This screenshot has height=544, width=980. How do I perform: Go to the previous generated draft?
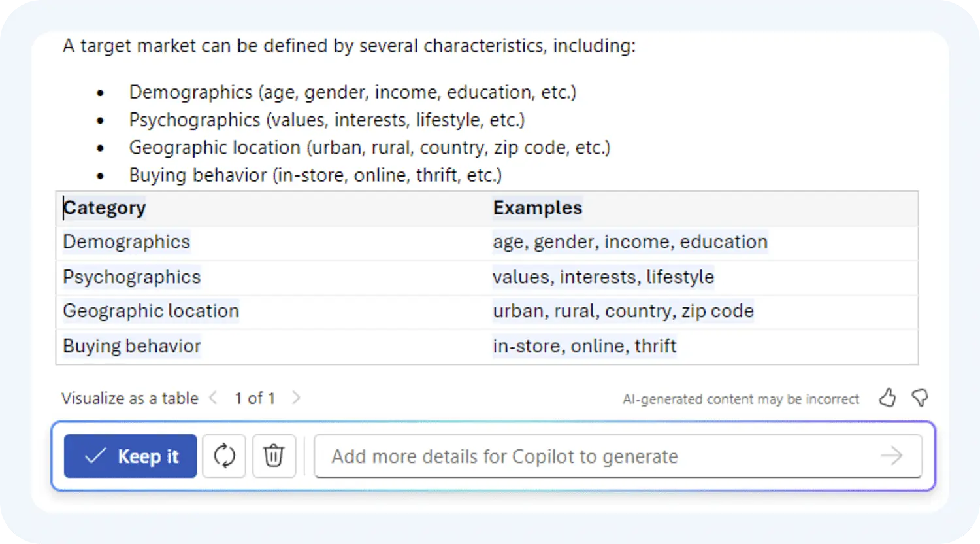(x=213, y=398)
